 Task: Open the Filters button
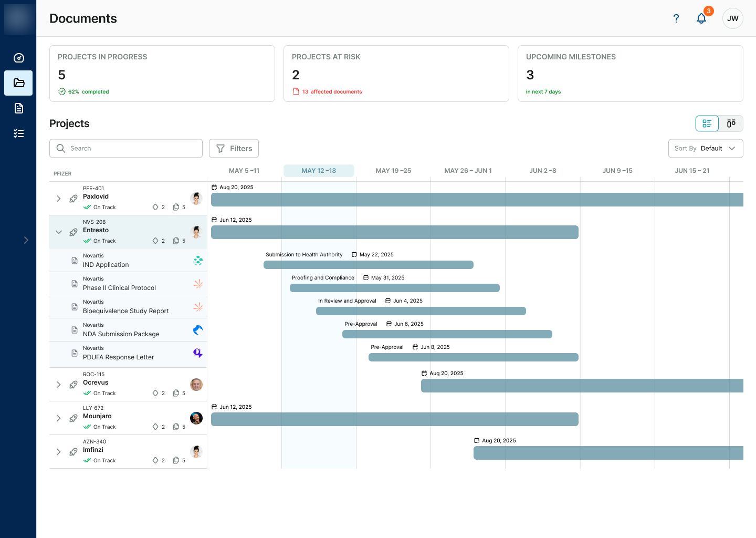234,148
